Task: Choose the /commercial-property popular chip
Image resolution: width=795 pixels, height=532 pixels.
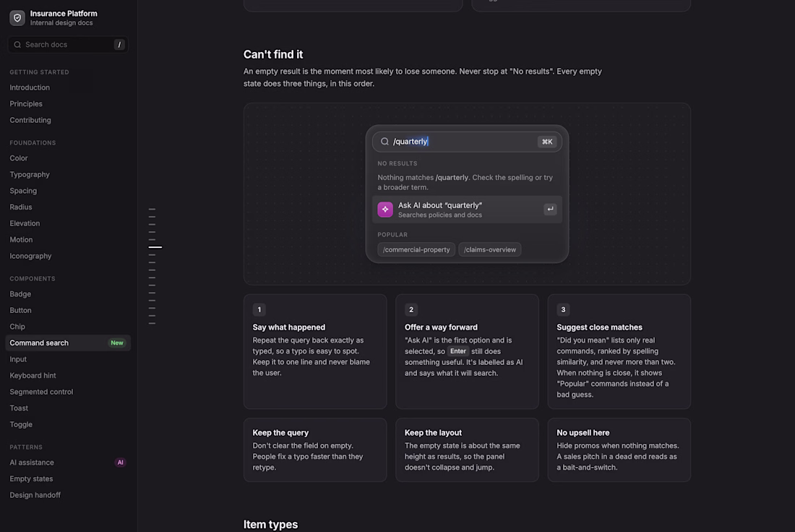Action: pos(416,249)
